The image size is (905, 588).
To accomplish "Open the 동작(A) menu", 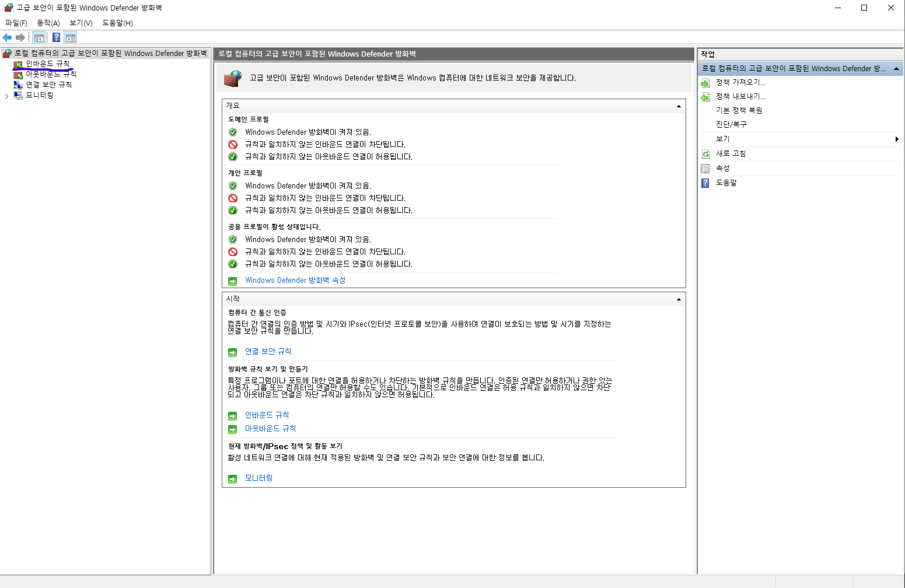I will [48, 23].
